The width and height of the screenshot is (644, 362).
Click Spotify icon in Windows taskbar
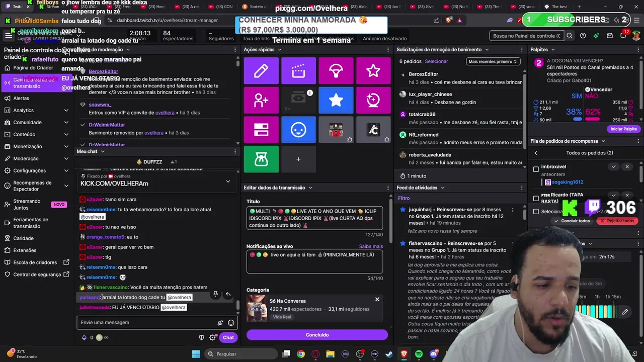pos(419,354)
